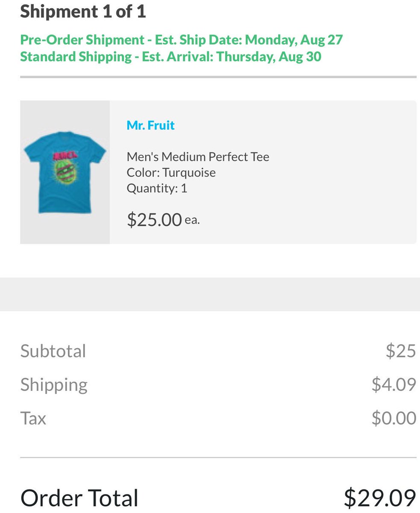Click the Standard Shipping arrival estimate

[x=170, y=56]
